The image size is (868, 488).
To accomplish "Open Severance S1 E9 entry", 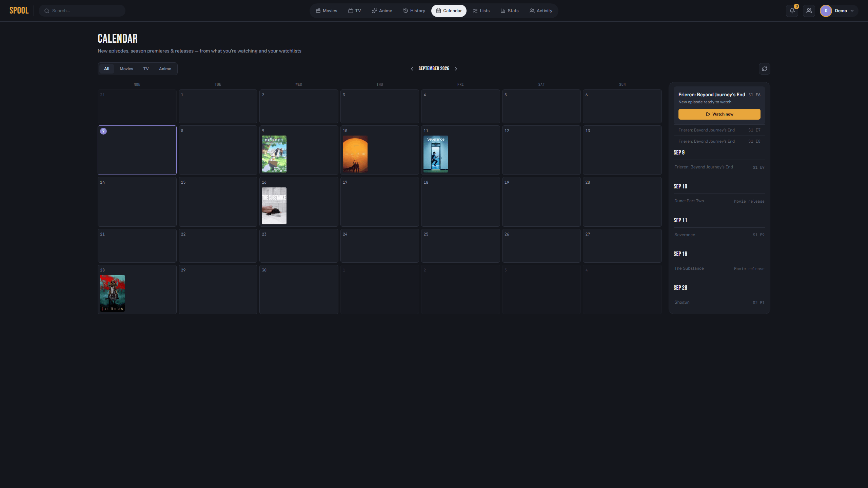I will [x=719, y=235].
